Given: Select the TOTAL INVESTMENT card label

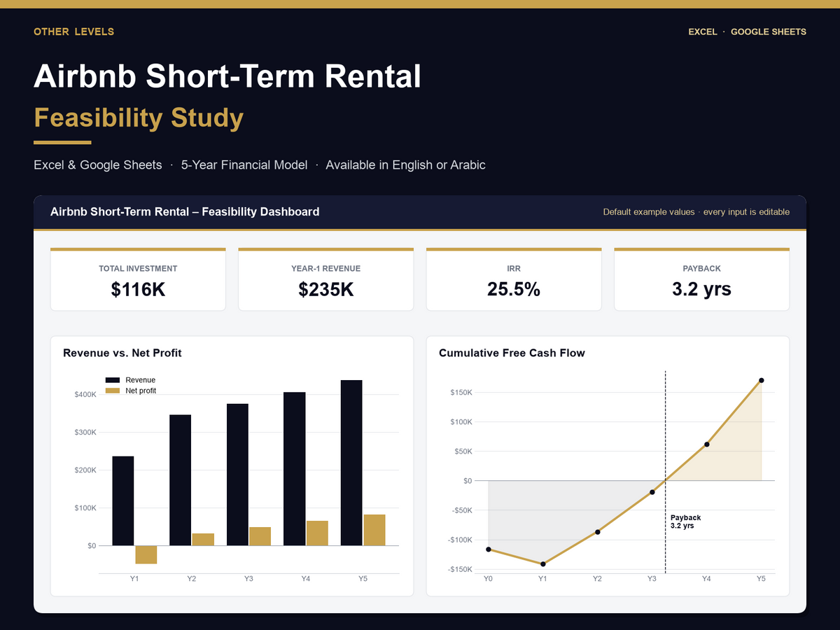Looking at the screenshot, I should (138, 268).
